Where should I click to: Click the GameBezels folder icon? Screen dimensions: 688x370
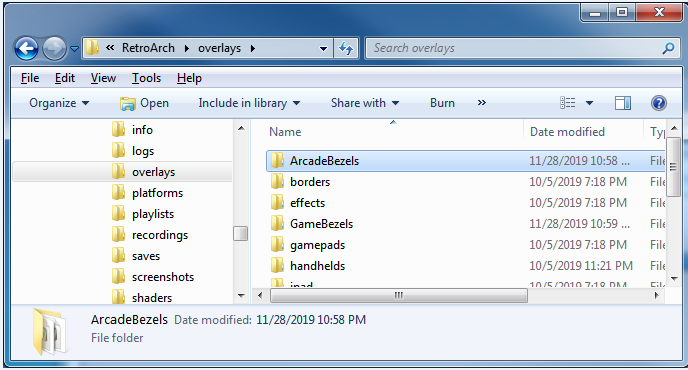(x=277, y=224)
